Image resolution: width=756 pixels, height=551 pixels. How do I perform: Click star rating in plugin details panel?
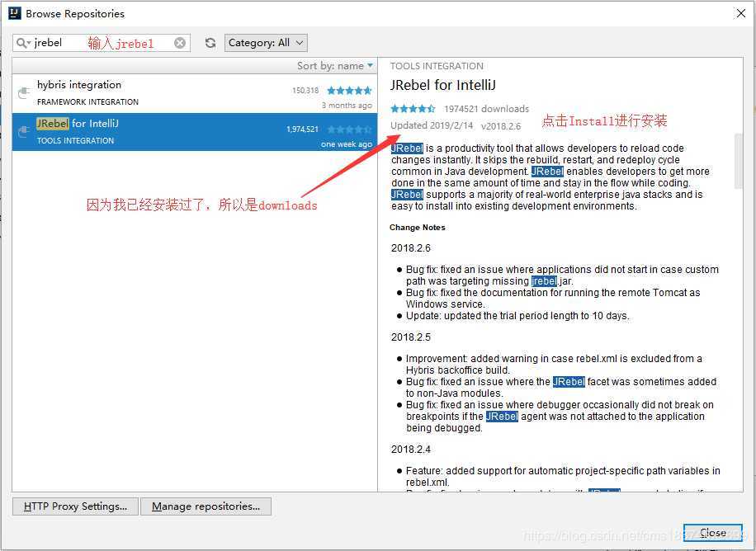point(413,109)
